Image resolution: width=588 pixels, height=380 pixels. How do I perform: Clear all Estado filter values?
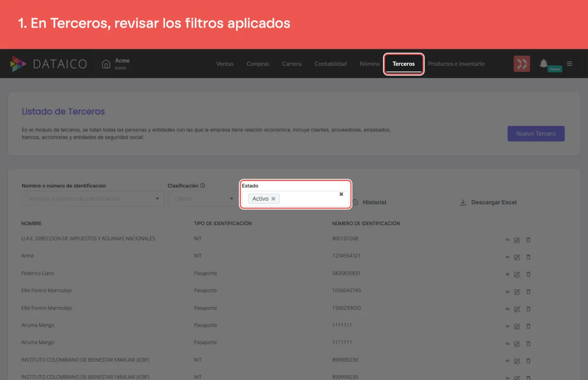[x=341, y=194]
